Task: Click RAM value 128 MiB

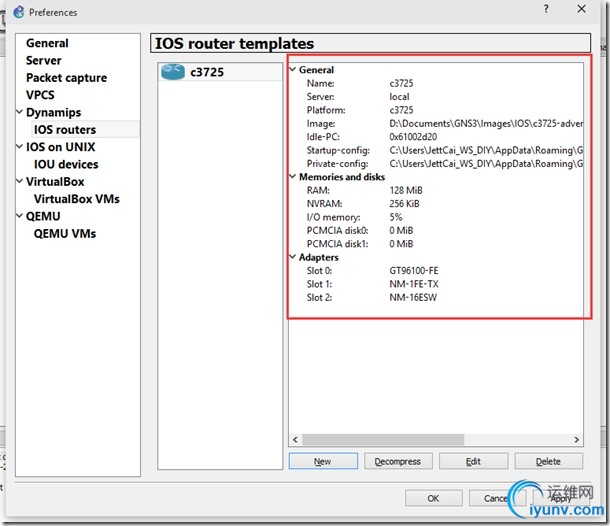Action: coord(406,191)
